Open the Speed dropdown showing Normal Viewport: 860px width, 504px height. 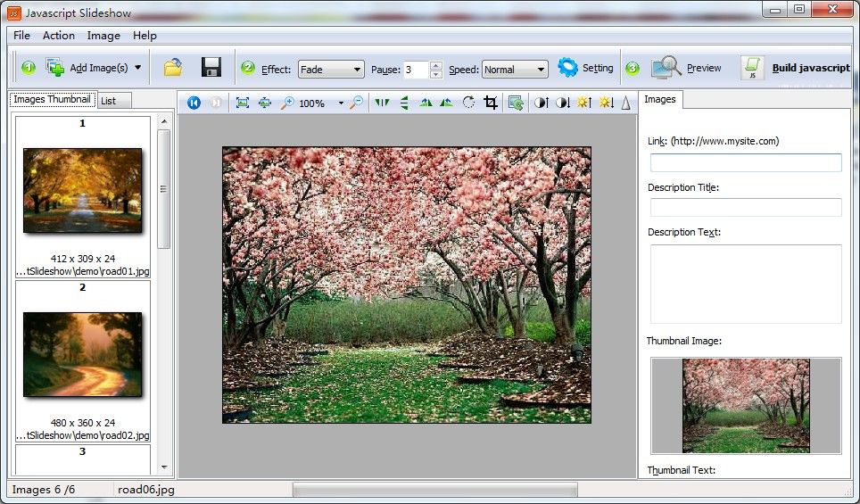(515, 70)
